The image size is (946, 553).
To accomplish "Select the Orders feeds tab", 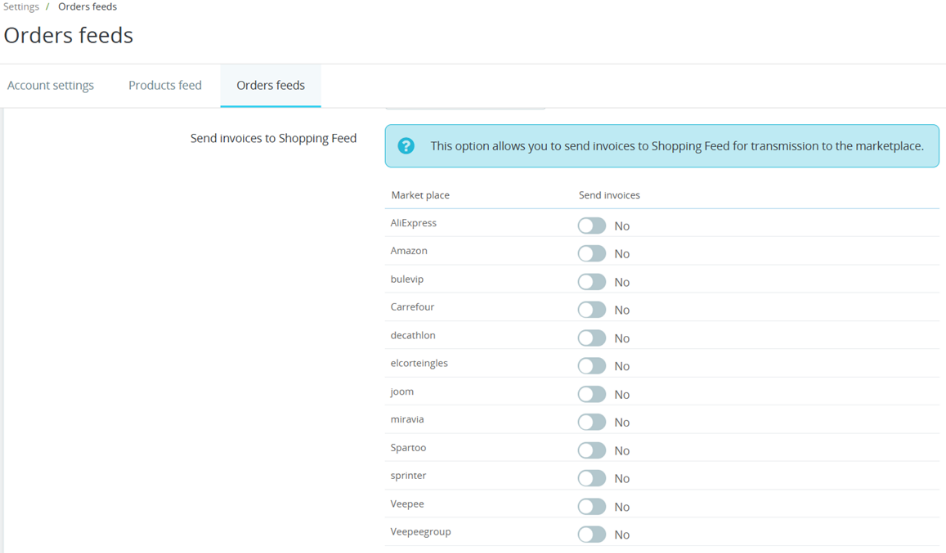I will click(x=270, y=86).
